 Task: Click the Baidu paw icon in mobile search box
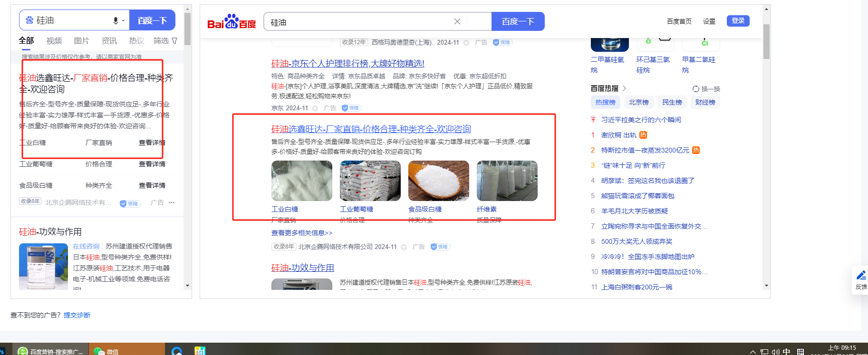coord(29,20)
